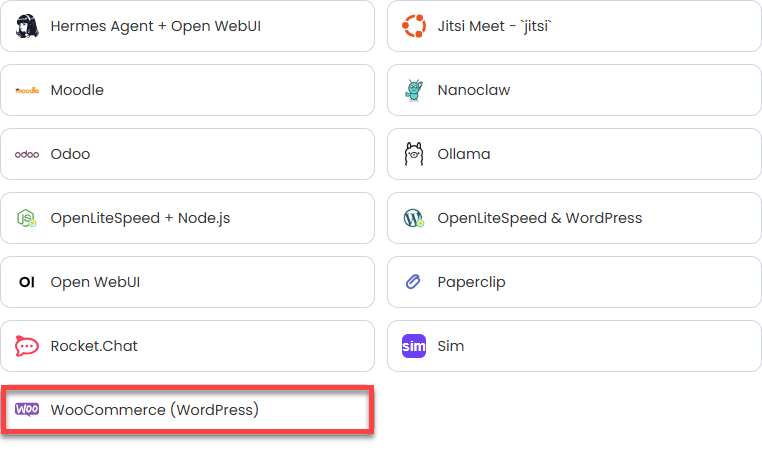Click the Node.js hexagon icon
762x453 pixels.
coord(27,218)
